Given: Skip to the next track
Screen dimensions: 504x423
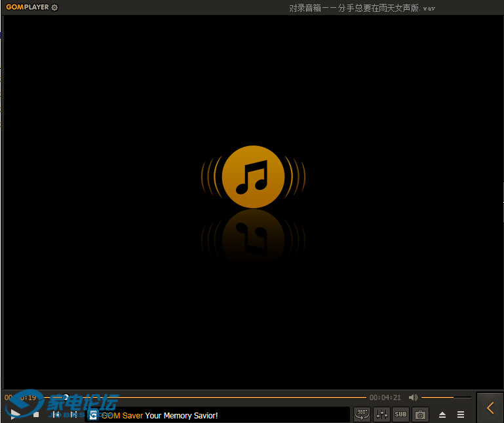Looking at the screenshot, I should pyautogui.click(x=74, y=414).
